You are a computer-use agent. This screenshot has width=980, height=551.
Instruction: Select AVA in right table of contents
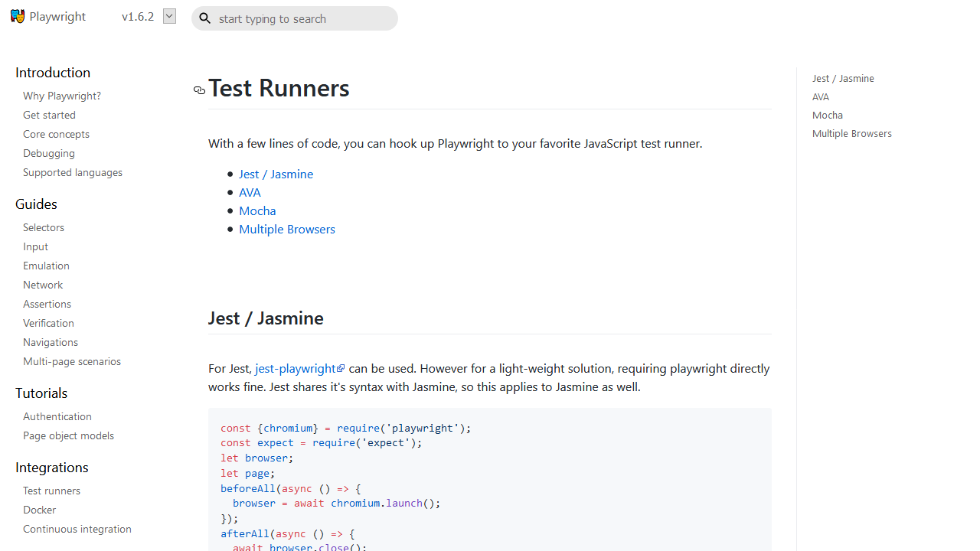[821, 96]
